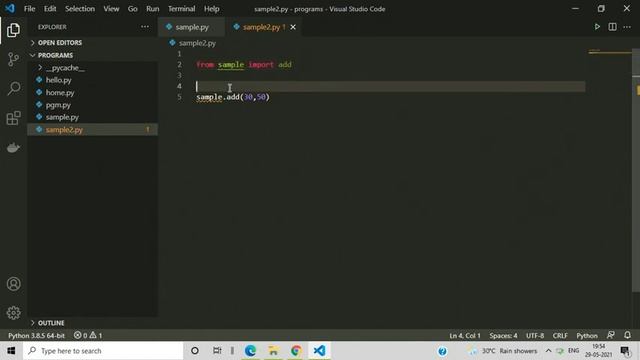Image resolution: width=640 pixels, height=360 pixels.
Task: Change end of line sequence CRLF
Action: tap(560, 336)
